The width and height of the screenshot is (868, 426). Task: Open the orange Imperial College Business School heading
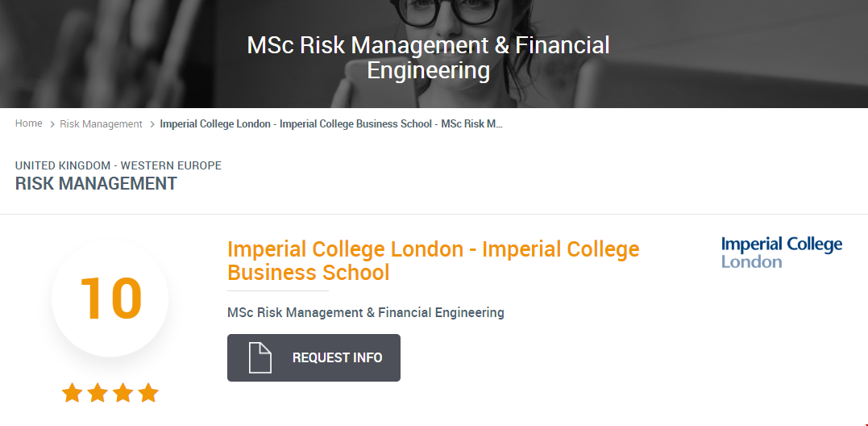[x=433, y=261]
